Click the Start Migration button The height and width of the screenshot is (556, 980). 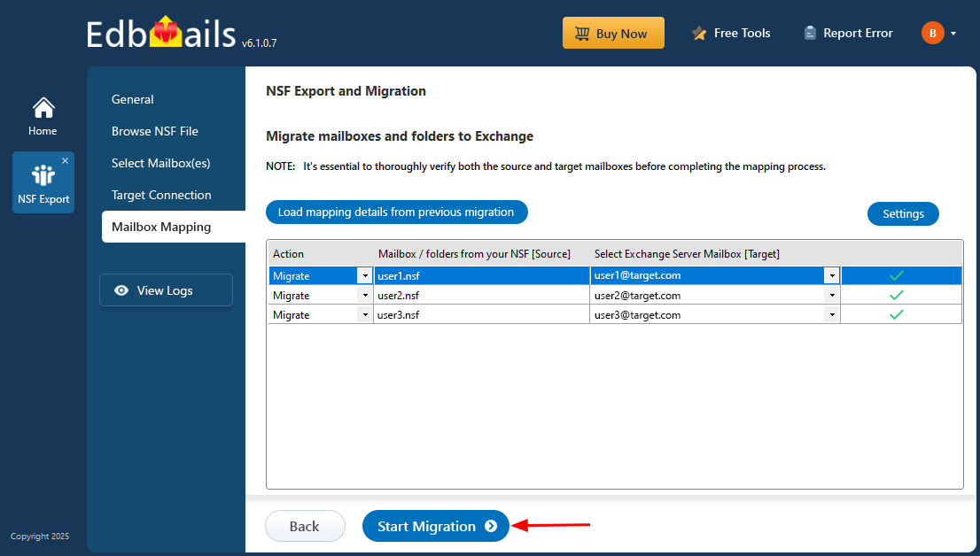[x=435, y=526]
